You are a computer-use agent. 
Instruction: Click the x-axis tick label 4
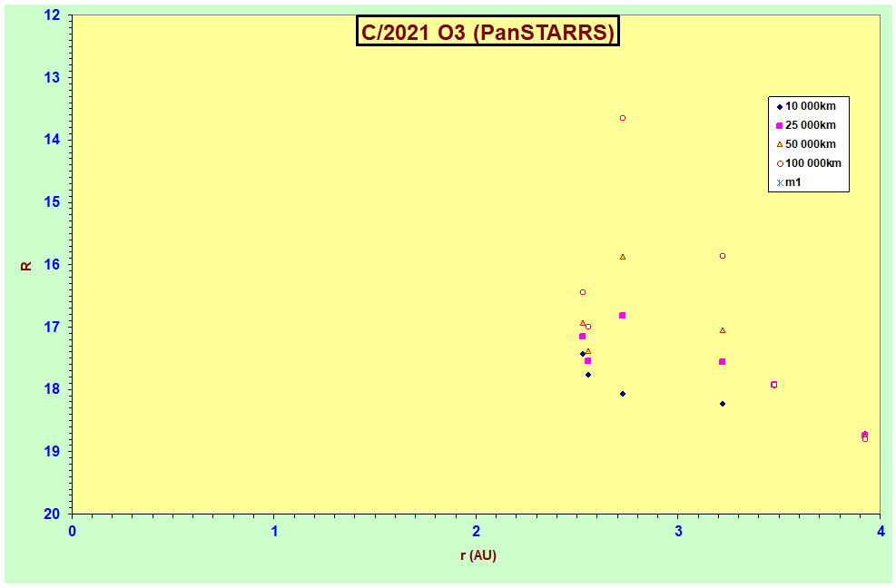(881, 532)
